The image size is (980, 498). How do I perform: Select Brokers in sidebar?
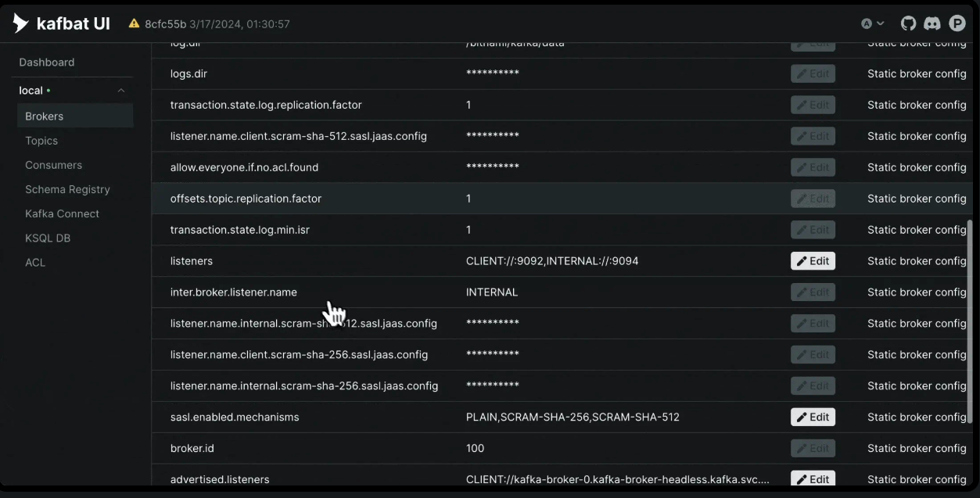[x=75, y=116]
